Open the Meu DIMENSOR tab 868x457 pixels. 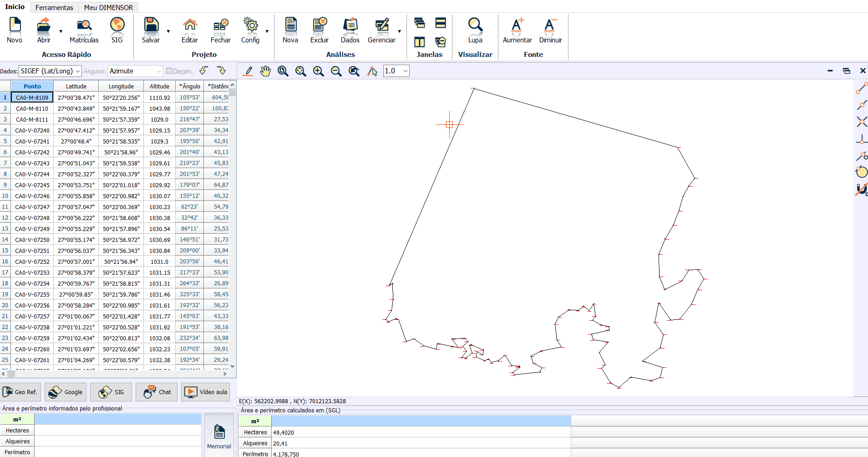coord(108,7)
